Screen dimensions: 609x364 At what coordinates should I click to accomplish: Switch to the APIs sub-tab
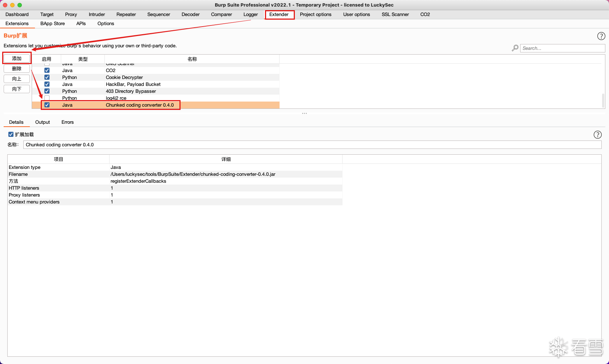point(81,24)
